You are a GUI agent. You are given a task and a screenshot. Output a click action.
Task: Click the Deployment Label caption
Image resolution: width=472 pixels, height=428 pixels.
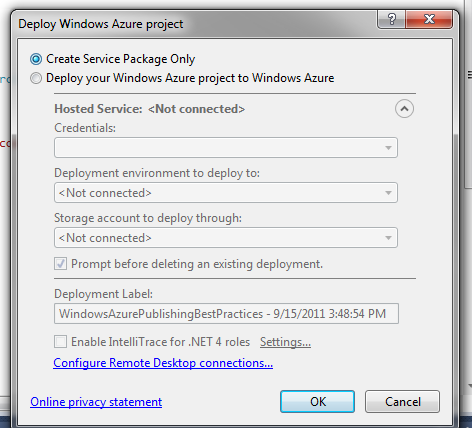coord(103,294)
